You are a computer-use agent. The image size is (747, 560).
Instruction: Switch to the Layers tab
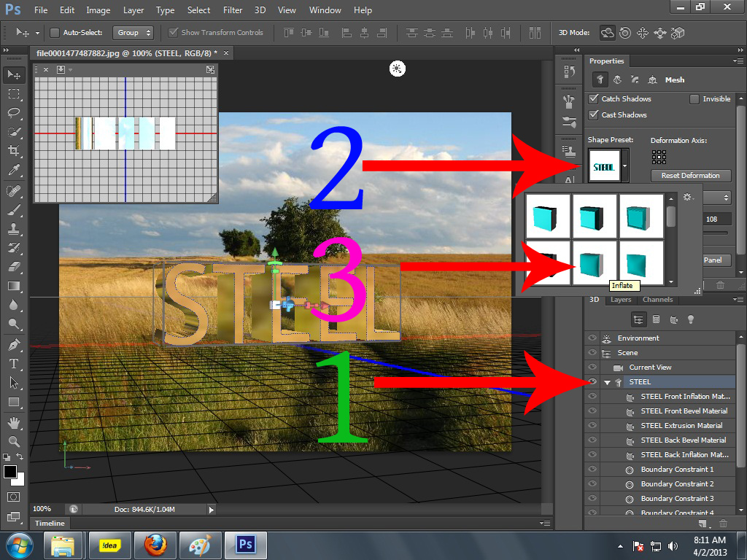(621, 299)
